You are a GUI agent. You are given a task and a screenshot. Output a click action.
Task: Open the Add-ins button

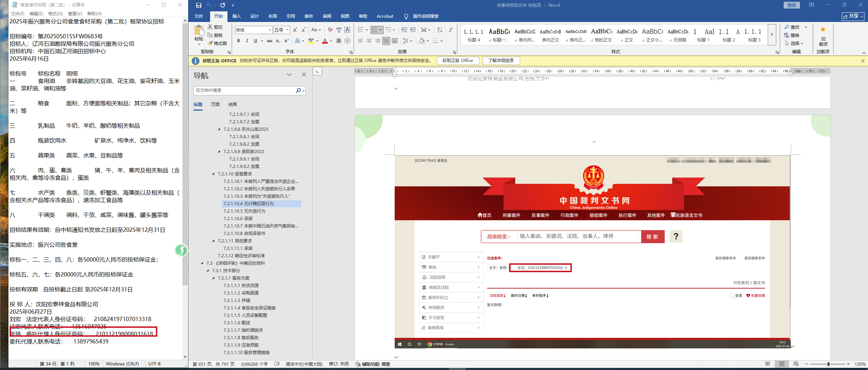click(823, 38)
